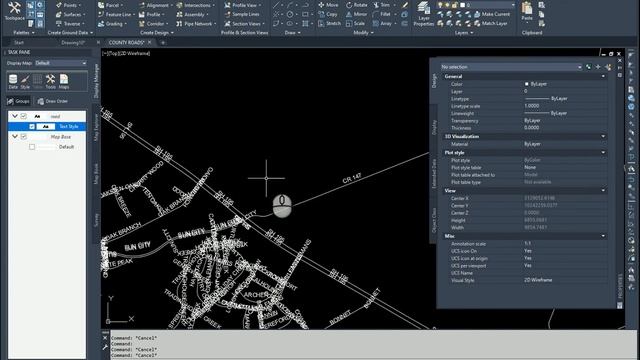Expand the Create Ground Data panel
The width and height of the screenshot is (640, 360).
click(x=70, y=33)
